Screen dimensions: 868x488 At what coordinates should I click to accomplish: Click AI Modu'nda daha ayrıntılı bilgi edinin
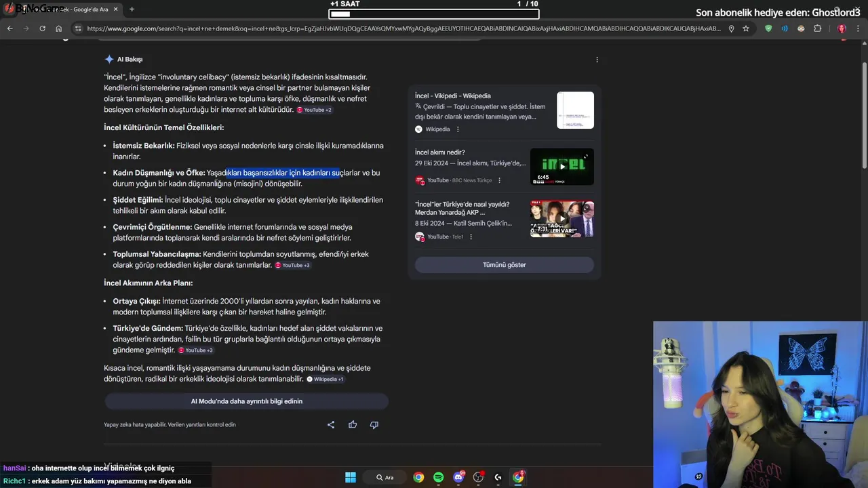tap(246, 401)
